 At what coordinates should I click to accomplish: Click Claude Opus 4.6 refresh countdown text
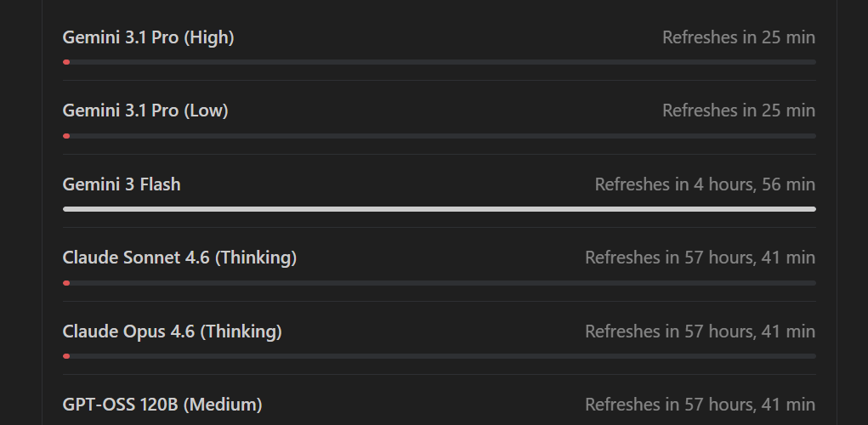point(700,331)
